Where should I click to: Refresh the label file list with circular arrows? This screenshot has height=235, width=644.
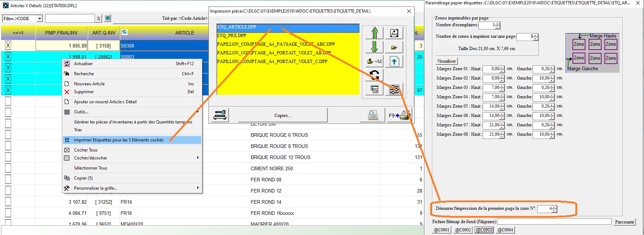pos(374,75)
